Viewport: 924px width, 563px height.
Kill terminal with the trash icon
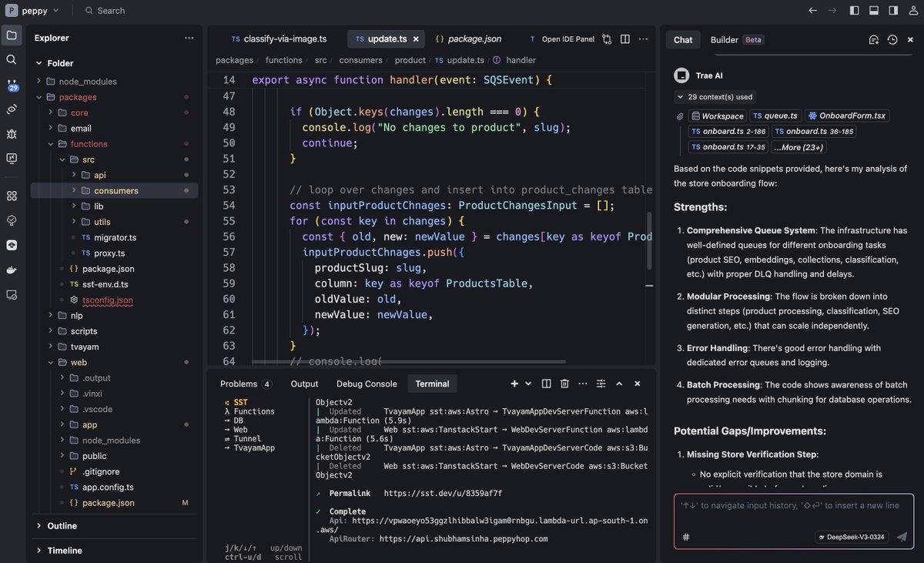point(564,384)
